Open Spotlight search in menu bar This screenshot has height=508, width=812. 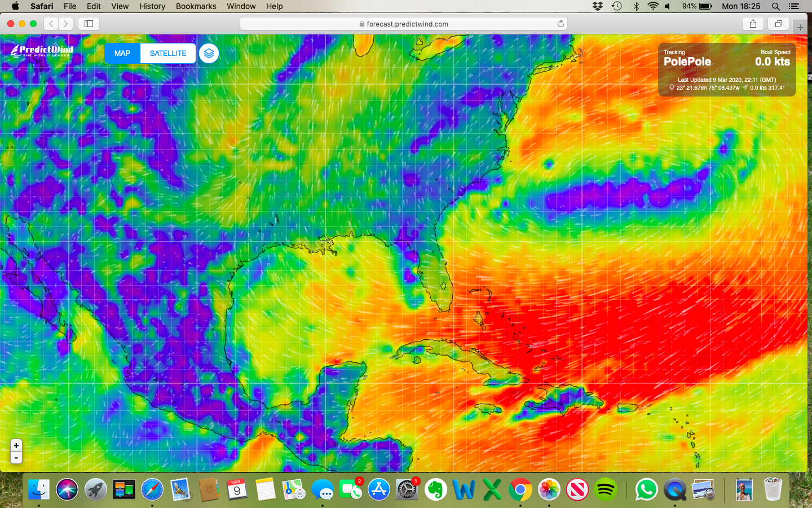click(x=776, y=6)
